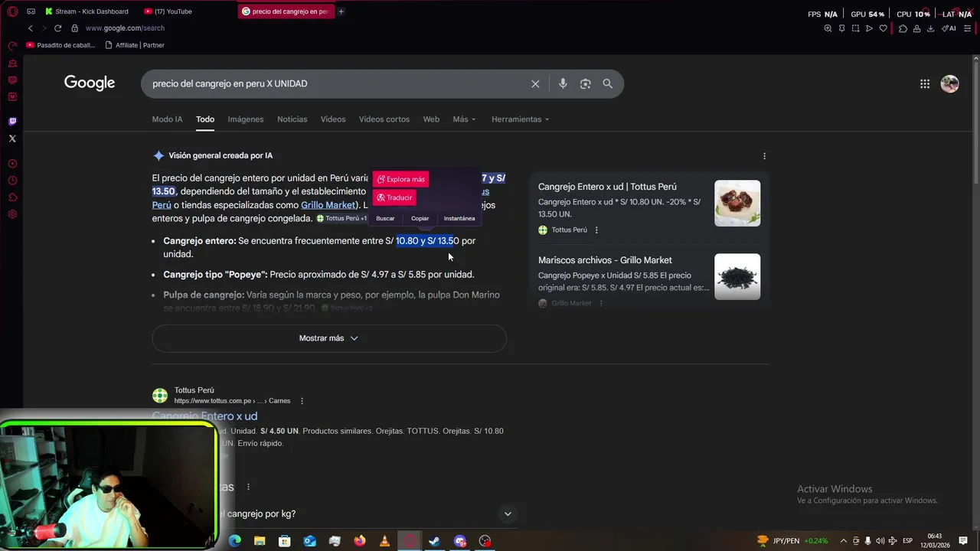Open more options for the AI overview
980x551 pixels.
(x=764, y=156)
